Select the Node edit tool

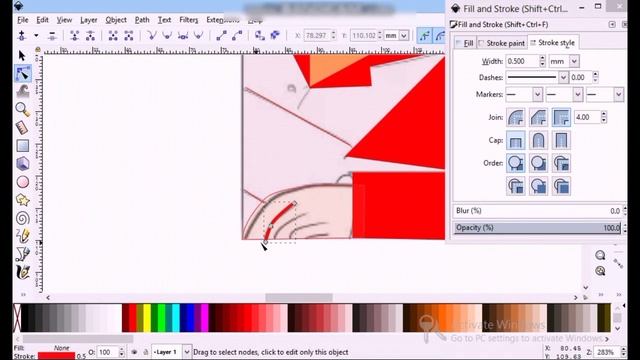(23, 73)
